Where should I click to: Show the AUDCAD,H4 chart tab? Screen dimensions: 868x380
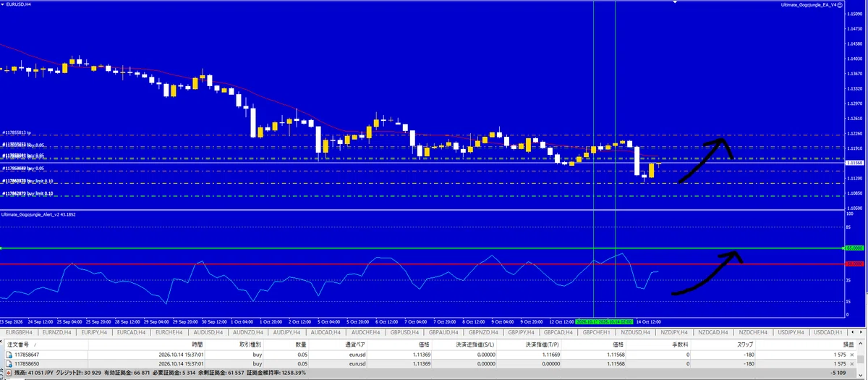pyautogui.click(x=325, y=332)
